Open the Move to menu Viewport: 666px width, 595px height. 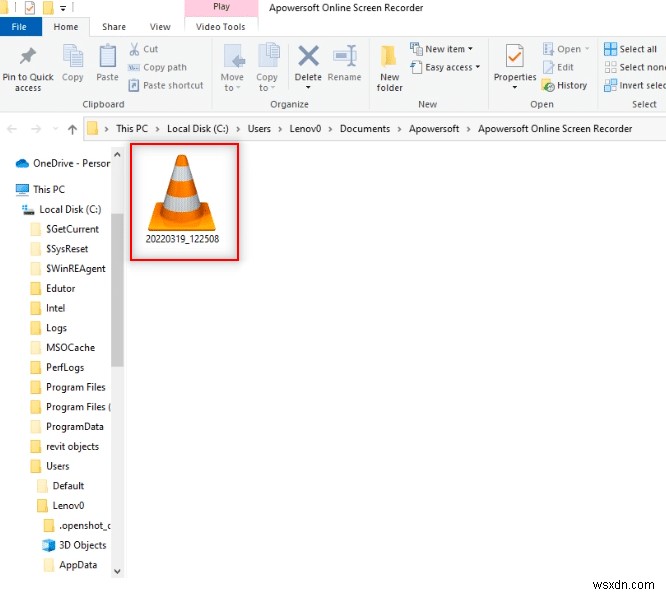[232, 68]
